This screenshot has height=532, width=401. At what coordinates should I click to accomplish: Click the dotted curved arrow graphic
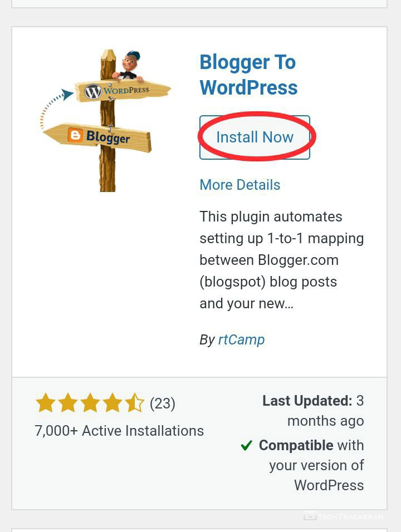(x=55, y=108)
